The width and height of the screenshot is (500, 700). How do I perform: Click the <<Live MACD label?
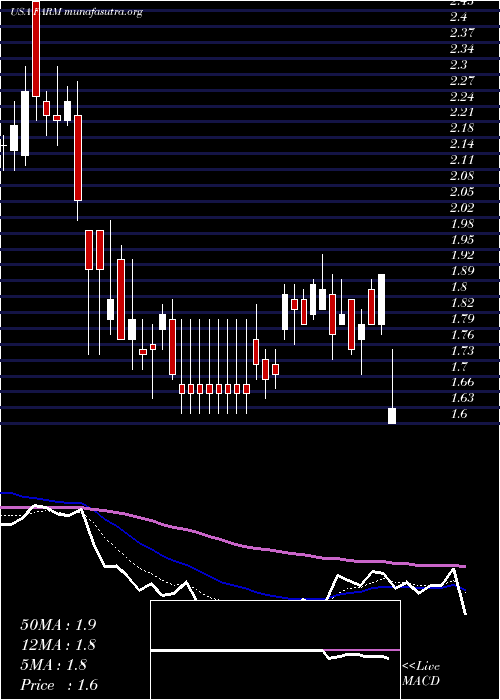pos(421,674)
